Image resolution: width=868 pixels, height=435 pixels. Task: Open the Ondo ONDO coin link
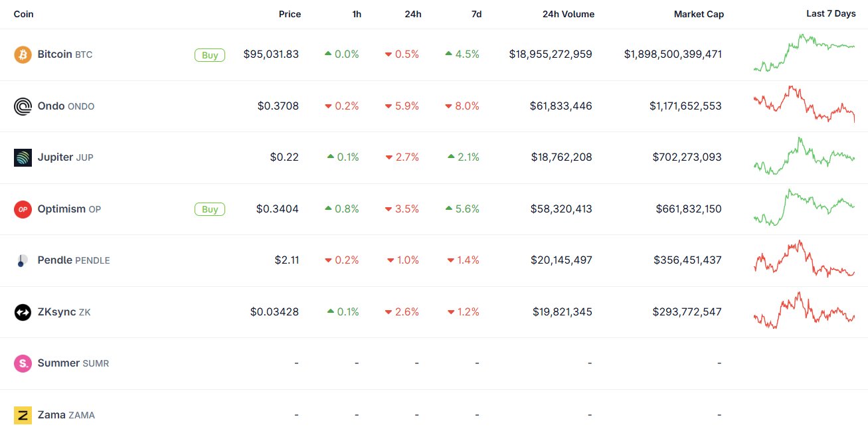[66, 106]
